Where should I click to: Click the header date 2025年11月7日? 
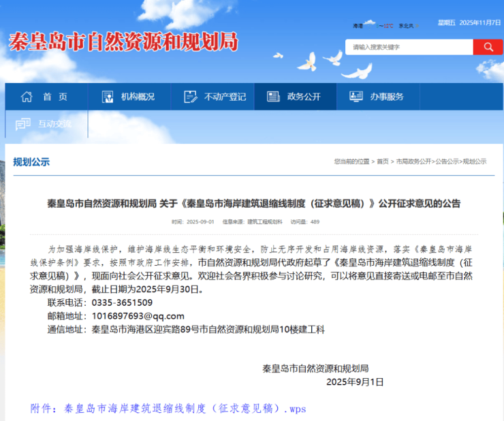click(x=480, y=22)
